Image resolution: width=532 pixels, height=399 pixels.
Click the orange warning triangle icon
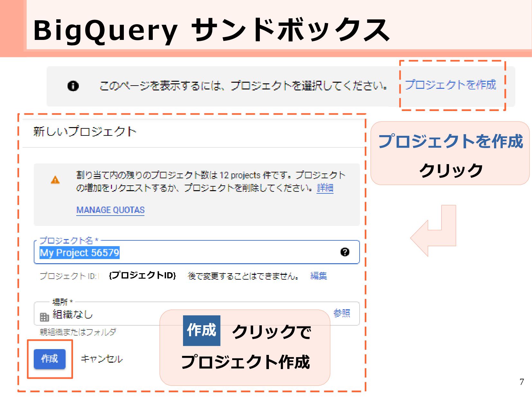point(55,180)
